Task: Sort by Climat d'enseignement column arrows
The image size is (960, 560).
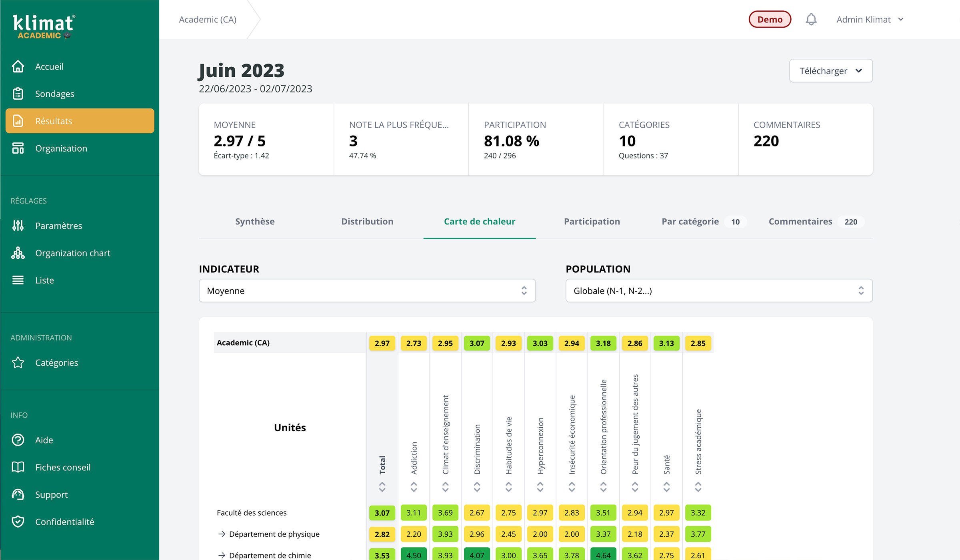Action: pyautogui.click(x=446, y=487)
